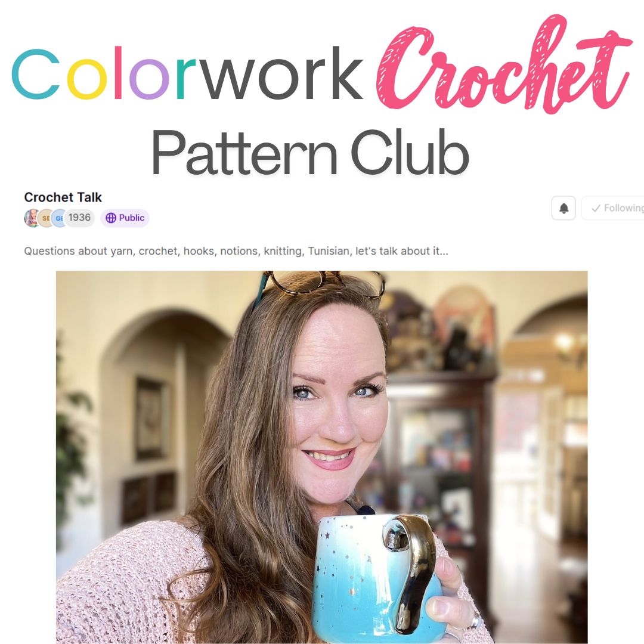View the 1936 members list
Viewport: 644px width, 644px height.
(80, 217)
